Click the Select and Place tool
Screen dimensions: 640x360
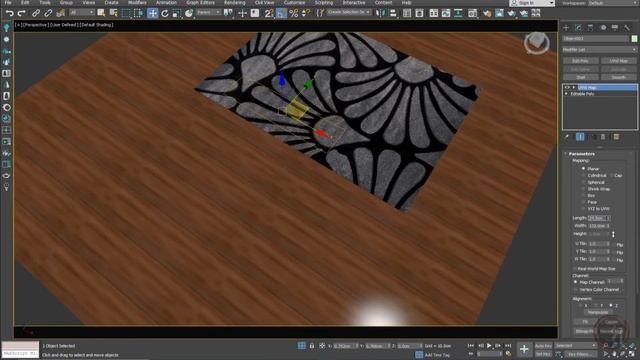[189, 13]
